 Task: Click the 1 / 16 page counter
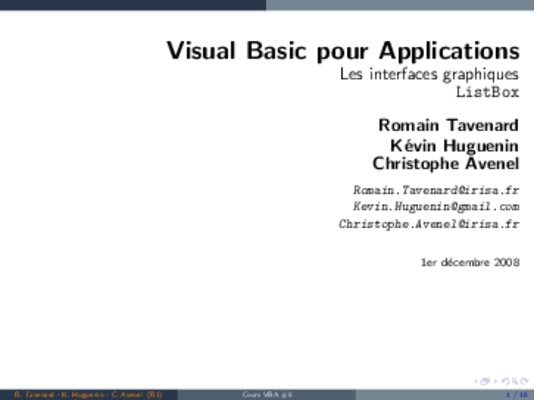517,395
